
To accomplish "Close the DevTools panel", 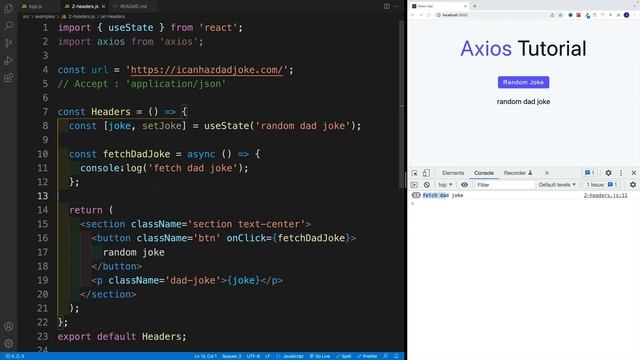I will coord(633,173).
